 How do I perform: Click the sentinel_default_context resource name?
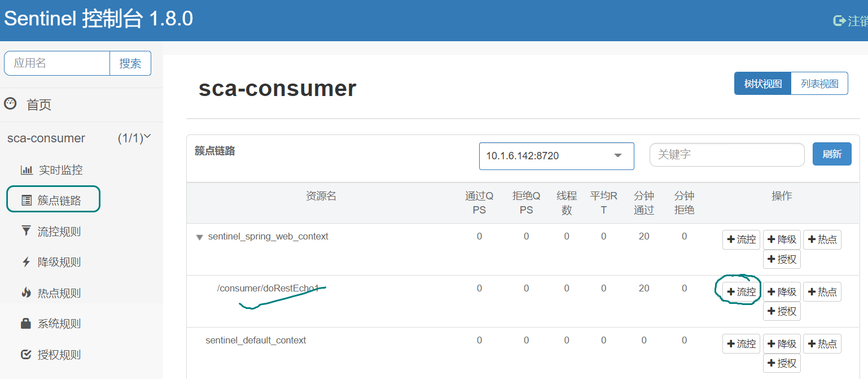[256, 340]
